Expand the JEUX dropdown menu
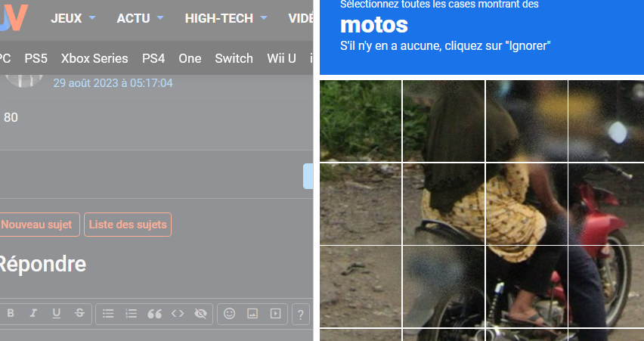The width and height of the screenshot is (644, 341). [x=73, y=18]
